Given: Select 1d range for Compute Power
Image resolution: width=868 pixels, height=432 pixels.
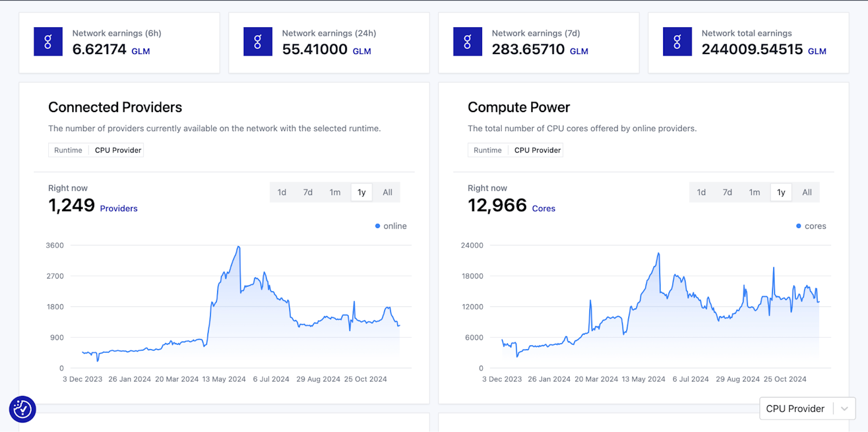Looking at the screenshot, I should [x=701, y=192].
